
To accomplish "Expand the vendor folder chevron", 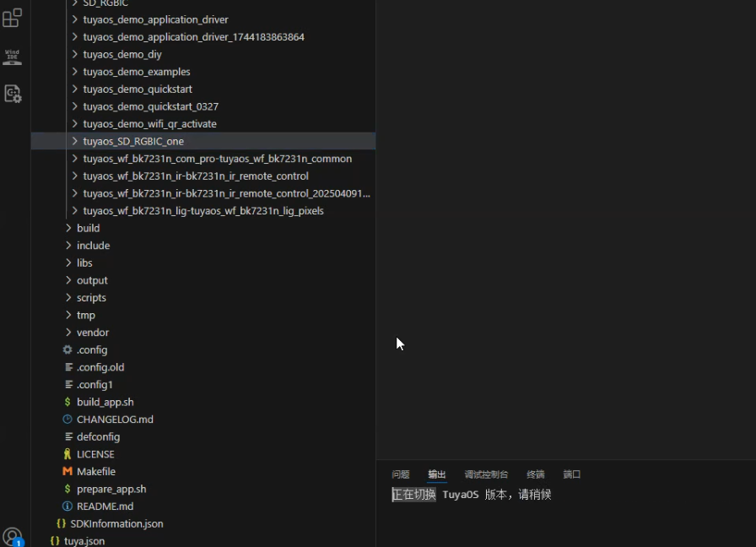I will point(68,332).
